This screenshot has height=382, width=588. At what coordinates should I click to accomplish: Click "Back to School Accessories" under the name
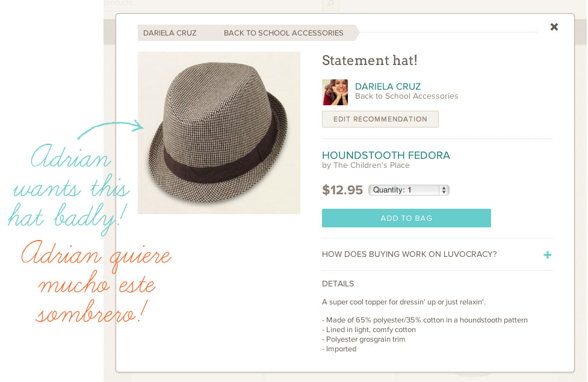(x=406, y=96)
